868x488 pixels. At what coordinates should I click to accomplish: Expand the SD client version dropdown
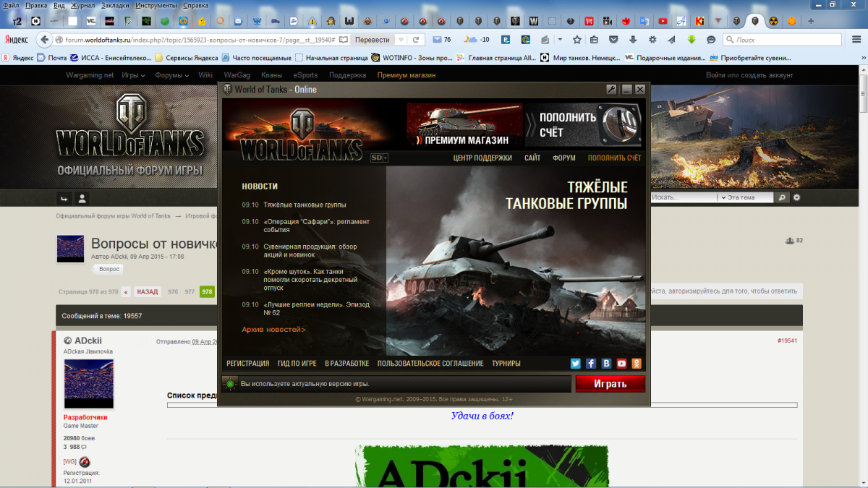click(380, 158)
